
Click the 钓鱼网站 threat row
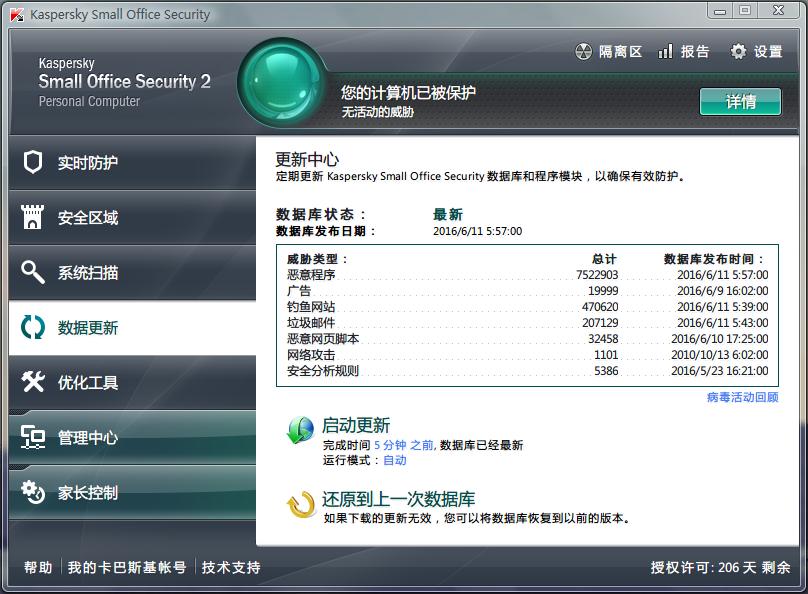[527, 307]
